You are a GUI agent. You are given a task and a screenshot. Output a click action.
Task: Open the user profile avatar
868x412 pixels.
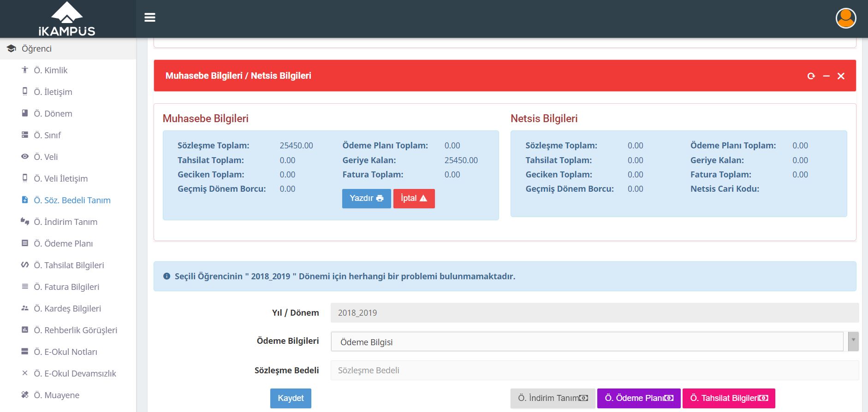[x=846, y=18]
